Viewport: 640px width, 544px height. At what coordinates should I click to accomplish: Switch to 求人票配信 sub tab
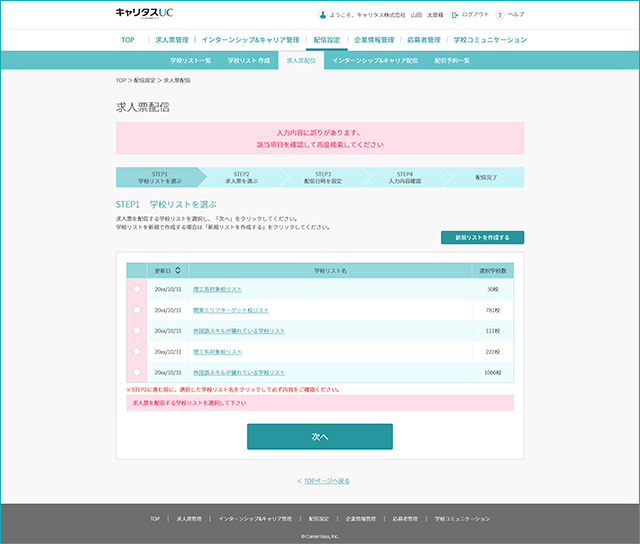301,61
